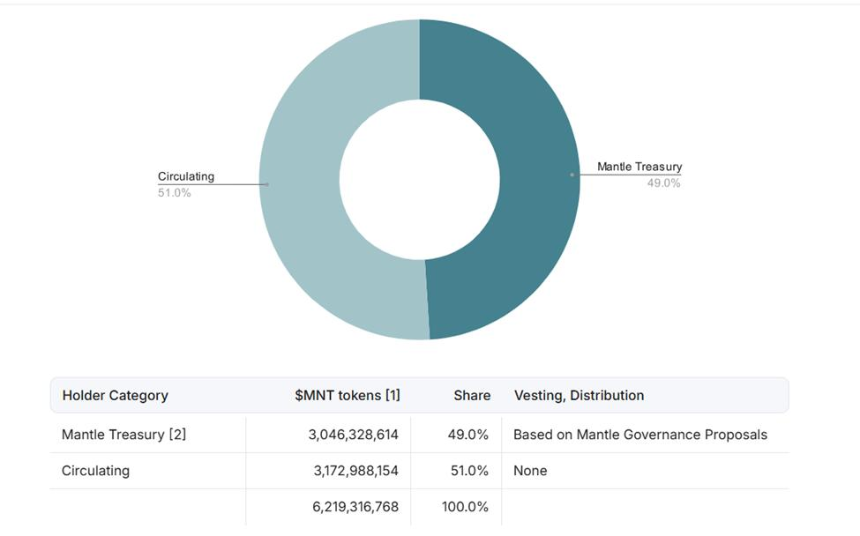Click the Share column header

pos(472,396)
